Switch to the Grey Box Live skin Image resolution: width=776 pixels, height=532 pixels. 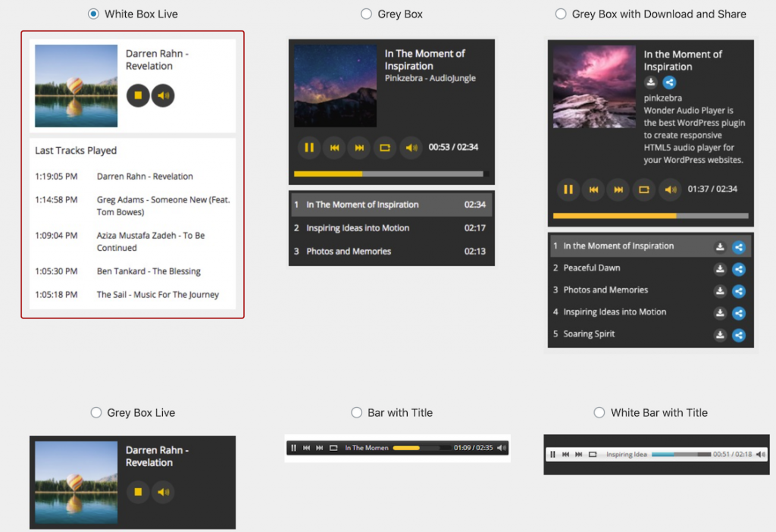(x=96, y=412)
